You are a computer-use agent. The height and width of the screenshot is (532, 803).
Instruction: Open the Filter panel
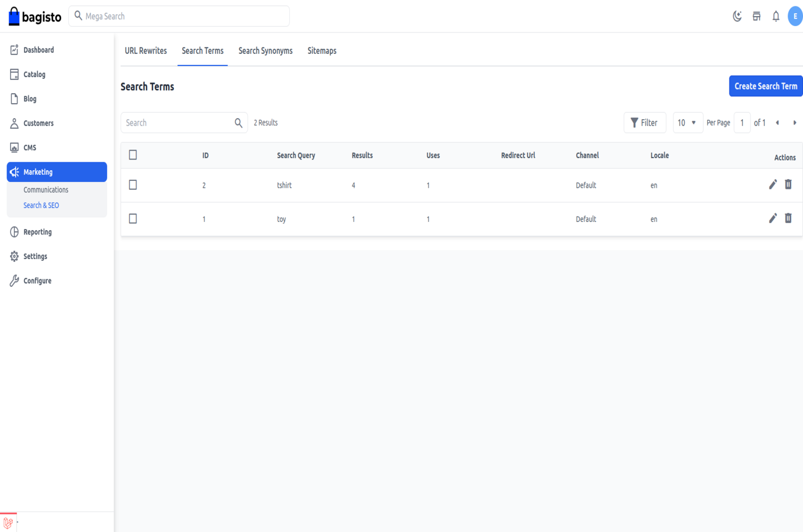coord(644,123)
